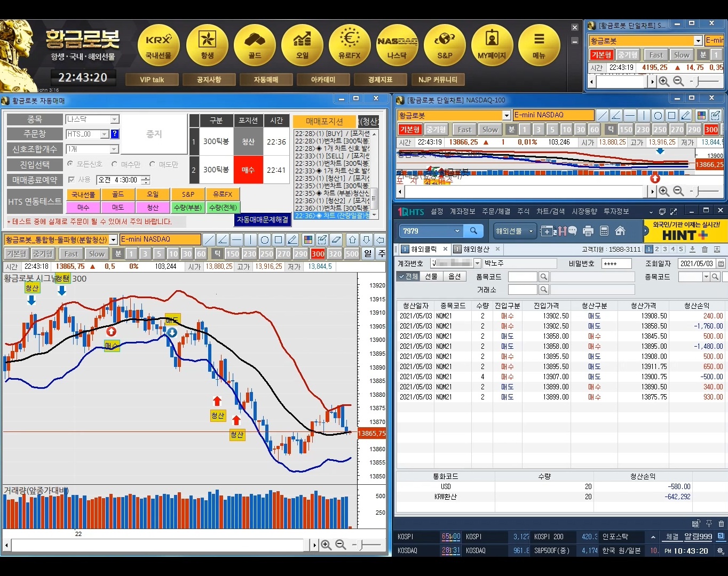
Task: Select angle line tool in lower chart toolbar
Action: [223, 239]
